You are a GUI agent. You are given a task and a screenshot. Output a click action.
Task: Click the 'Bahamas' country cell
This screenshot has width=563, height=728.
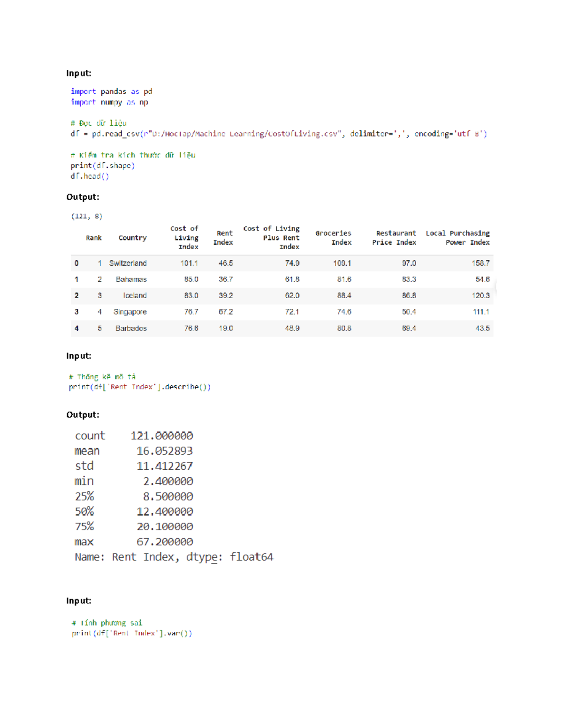(x=131, y=279)
